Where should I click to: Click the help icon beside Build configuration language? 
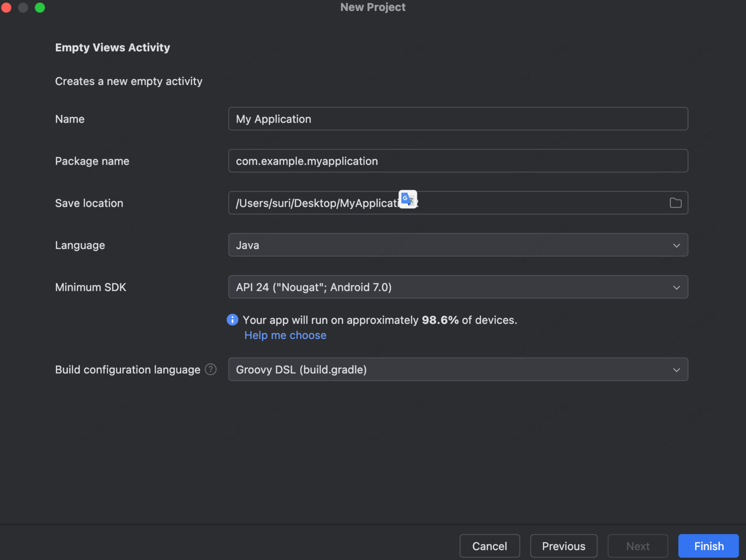pos(211,369)
